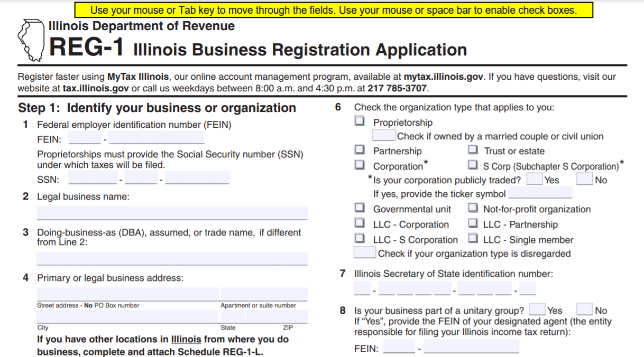Click the first FEIN field on Line 1
This screenshot has width=644, height=357.
[x=85, y=138]
